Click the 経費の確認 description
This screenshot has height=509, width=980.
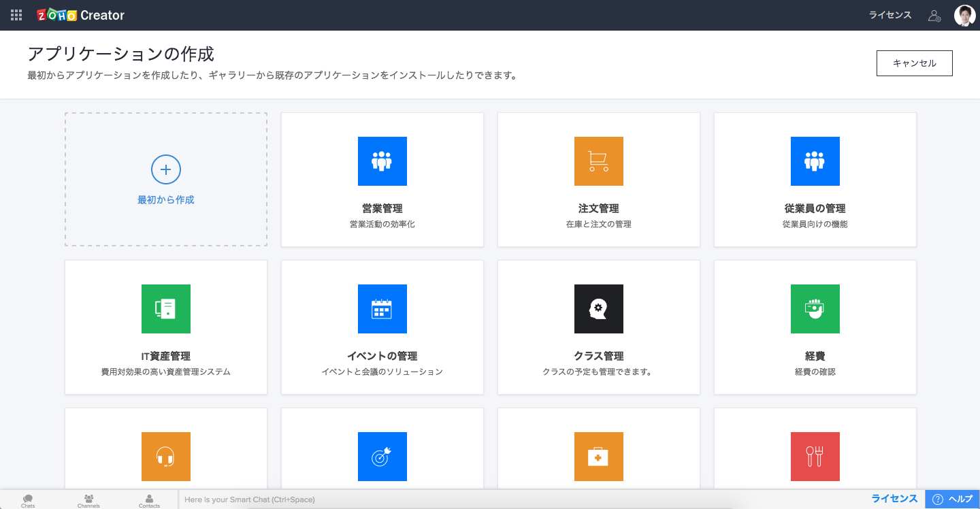815,372
